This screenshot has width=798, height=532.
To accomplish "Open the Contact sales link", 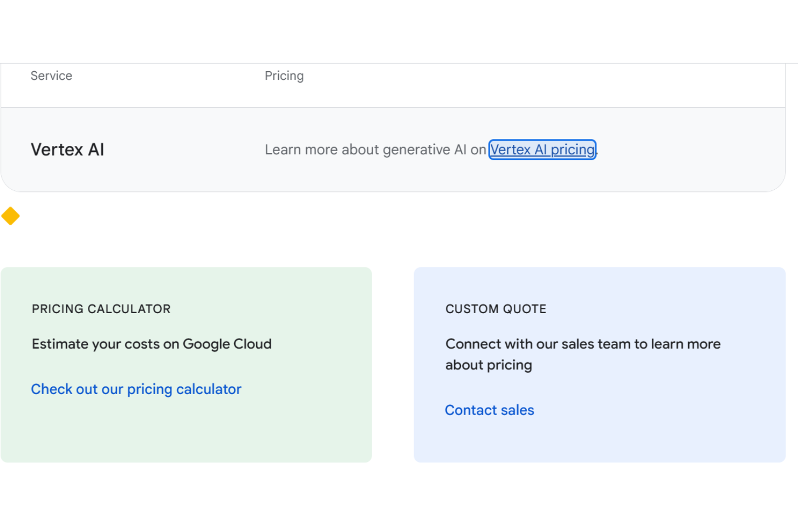I will coord(490,410).
